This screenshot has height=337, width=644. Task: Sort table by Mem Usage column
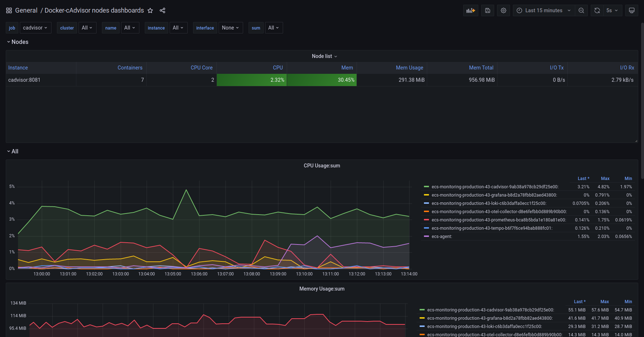click(409, 68)
